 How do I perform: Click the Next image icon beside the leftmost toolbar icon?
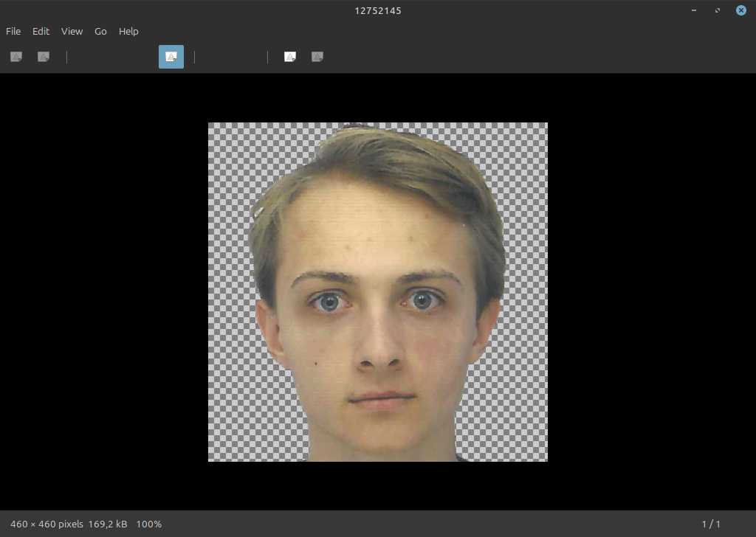[44, 57]
